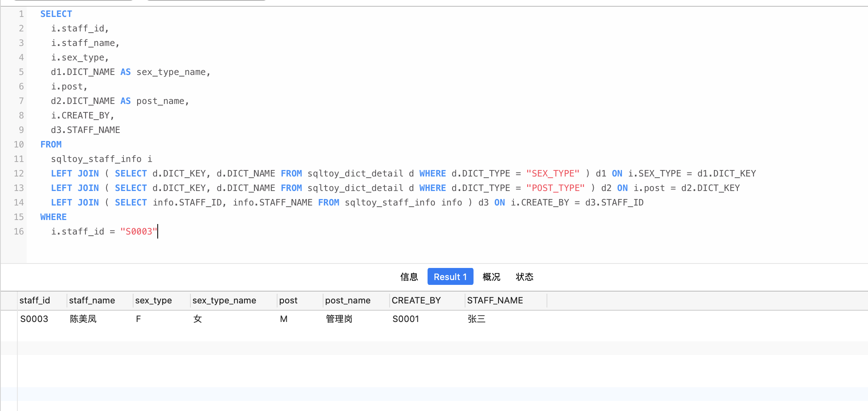Open the left connection selector at top
The image size is (868, 411).
pos(73,1)
